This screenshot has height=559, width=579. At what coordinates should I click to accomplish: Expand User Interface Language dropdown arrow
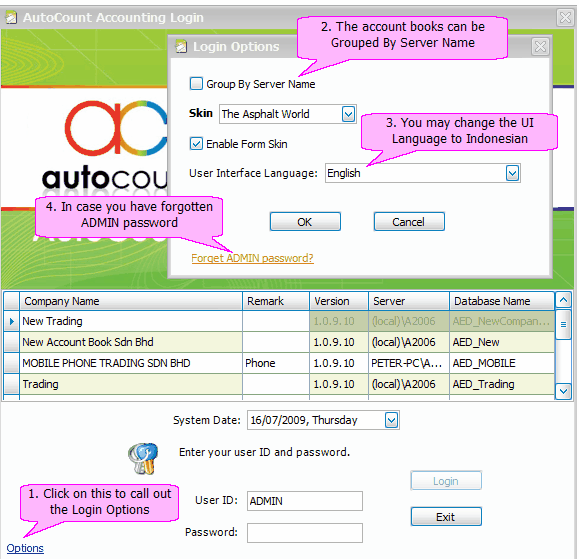tap(512, 173)
